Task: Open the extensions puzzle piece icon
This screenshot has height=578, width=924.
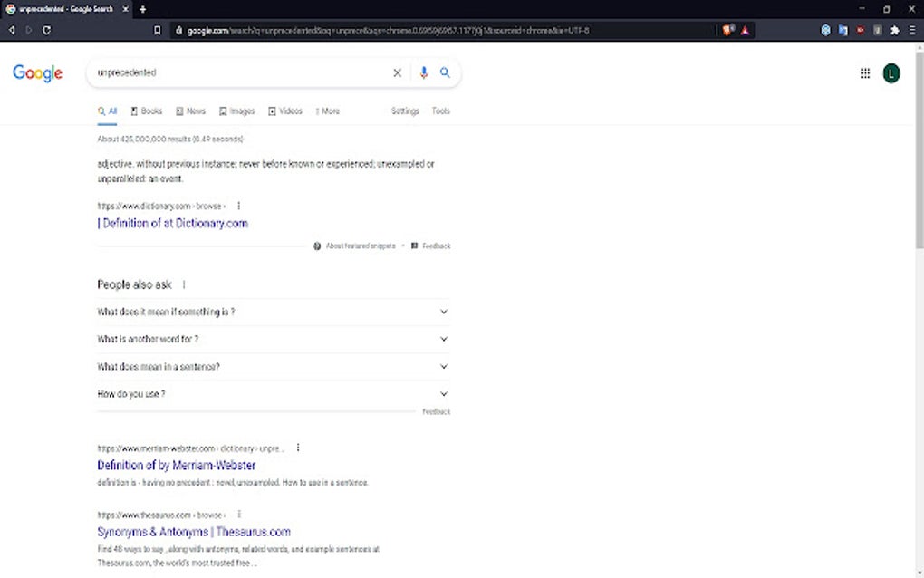Action: point(895,30)
